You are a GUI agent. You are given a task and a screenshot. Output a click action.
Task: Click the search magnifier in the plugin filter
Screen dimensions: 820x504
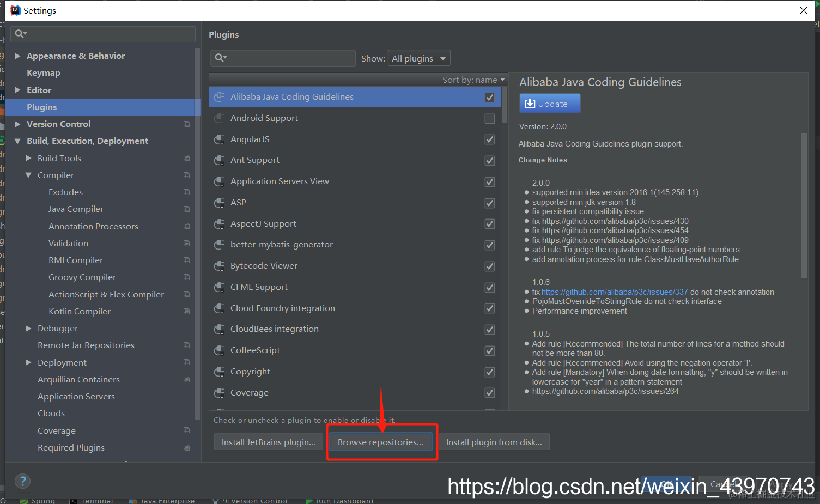tap(220, 58)
